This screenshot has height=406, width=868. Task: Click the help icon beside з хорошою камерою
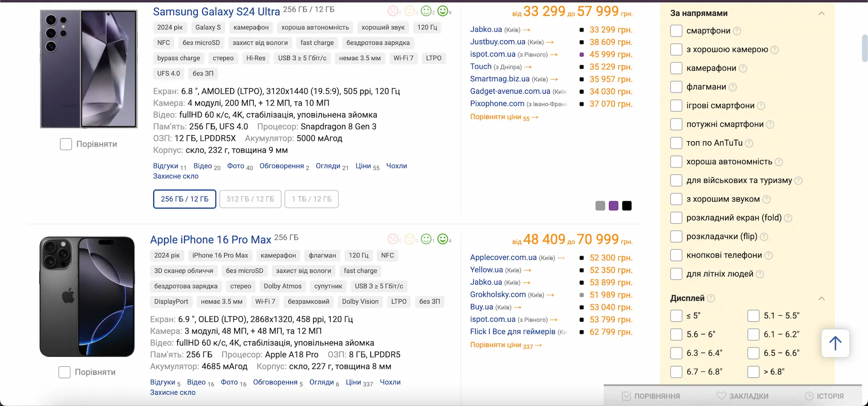(x=774, y=50)
